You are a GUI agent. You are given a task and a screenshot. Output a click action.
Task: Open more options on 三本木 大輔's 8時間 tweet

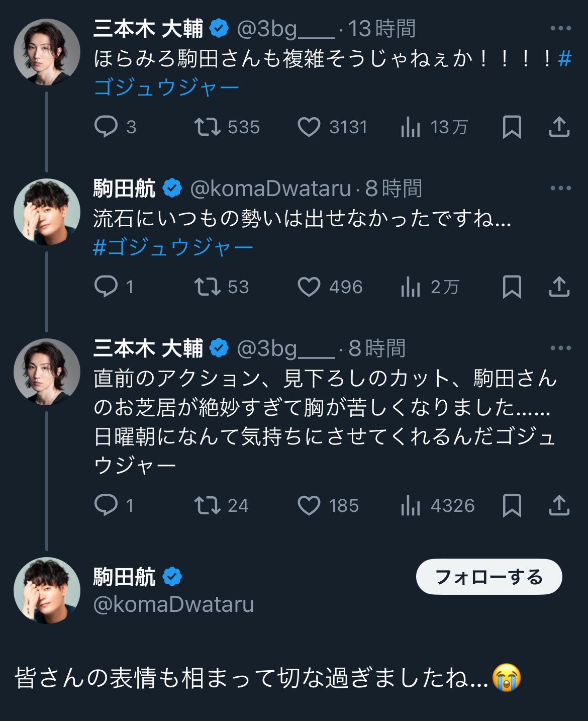point(560,348)
